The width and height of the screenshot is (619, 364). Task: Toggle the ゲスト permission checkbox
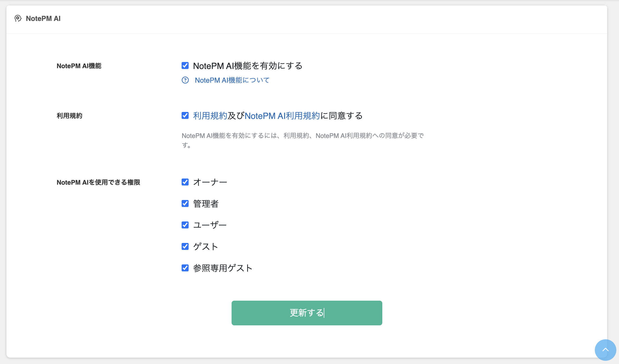click(185, 246)
